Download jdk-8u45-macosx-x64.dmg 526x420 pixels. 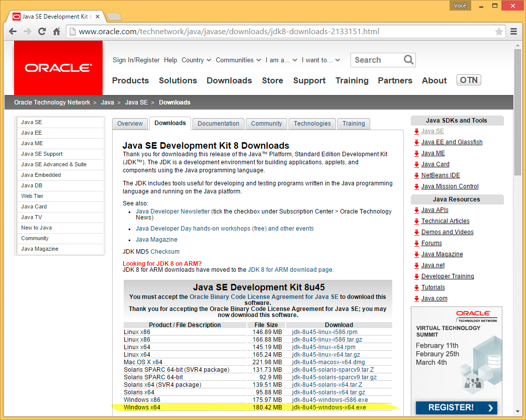tap(328, 362)
